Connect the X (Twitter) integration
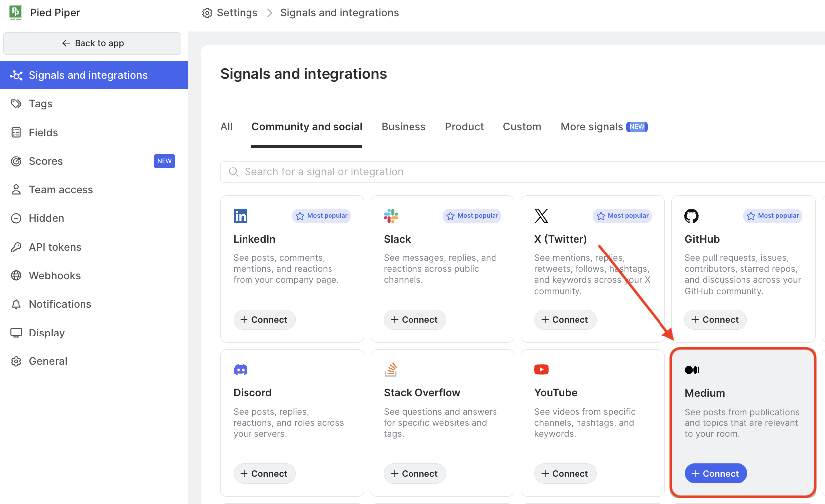825x504 pixels. tap(565, 320)
